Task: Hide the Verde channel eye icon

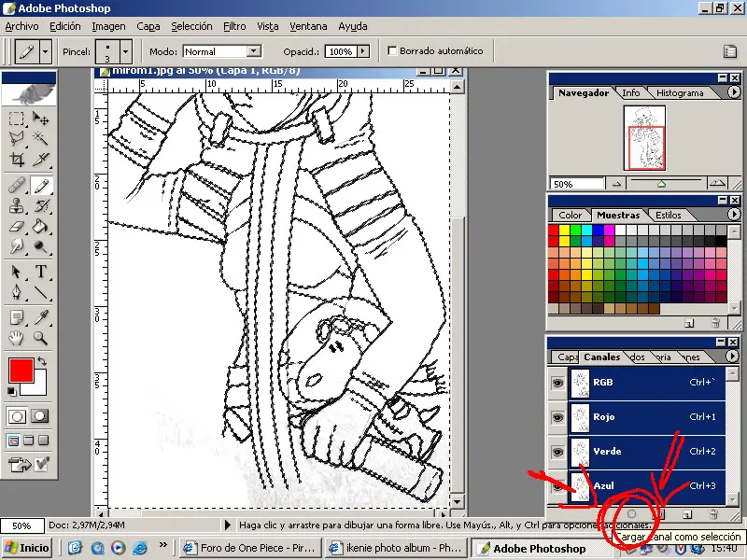Action: 557,452
